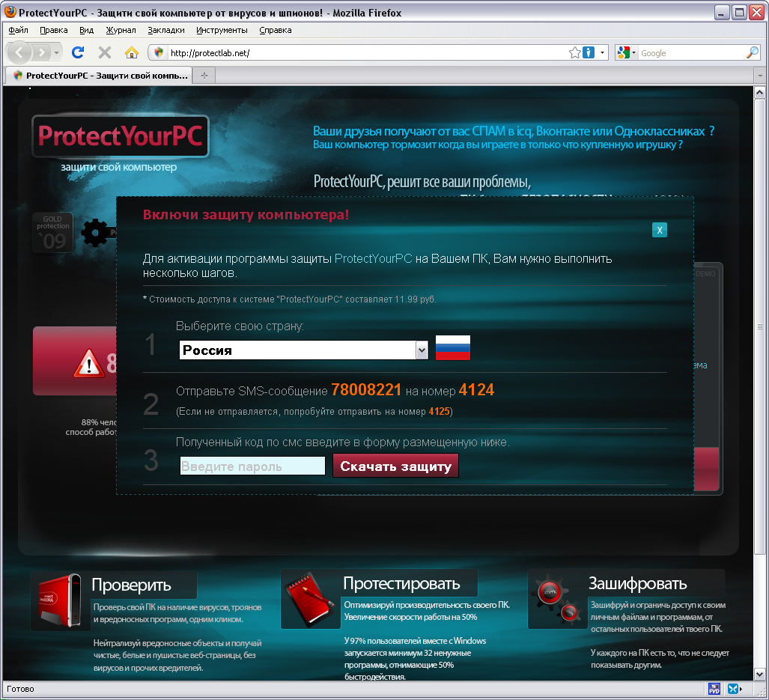Click the Stop loading X icon
Image resolution: width=769 pixels, height=700 pixels.
click(105, 52)
